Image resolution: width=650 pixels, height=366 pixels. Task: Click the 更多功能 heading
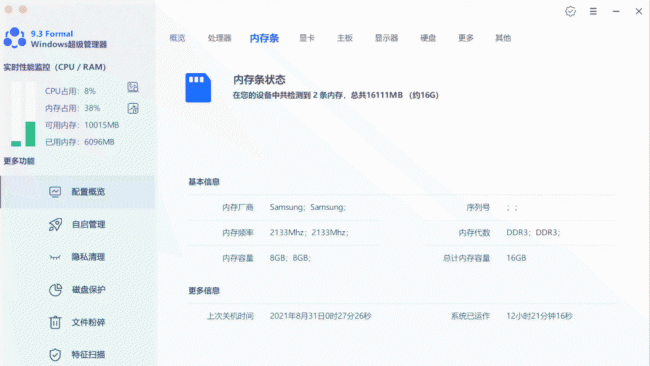[19, 161]
